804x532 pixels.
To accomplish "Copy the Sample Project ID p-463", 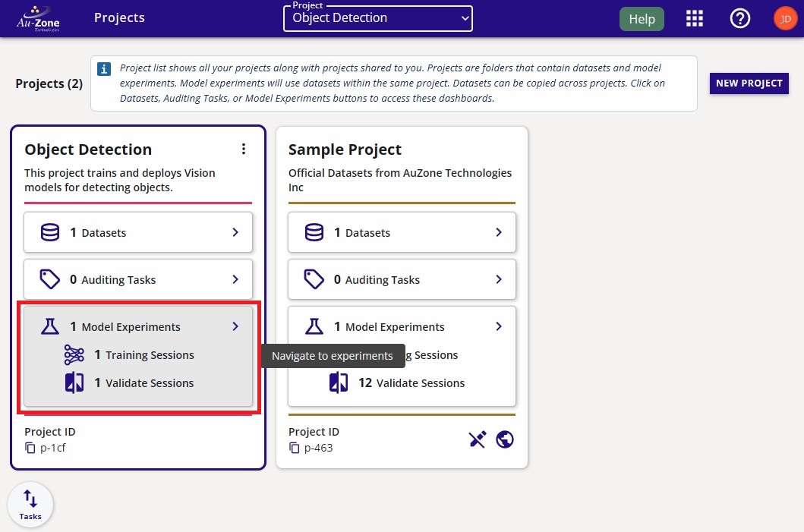I will click(x=295, y=448).
